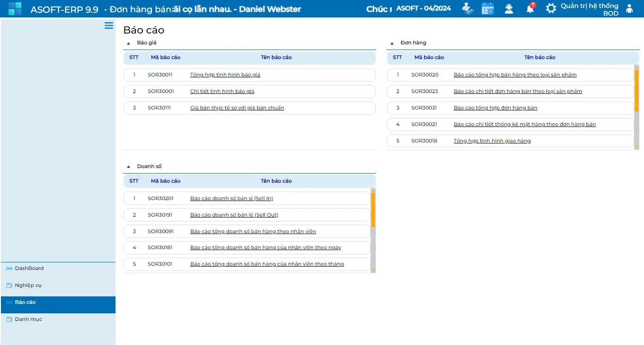Open Báo cáo tổng hợp đơn hàng bán
The height and width of the screenshot is (345, 644).
point(495,108)
